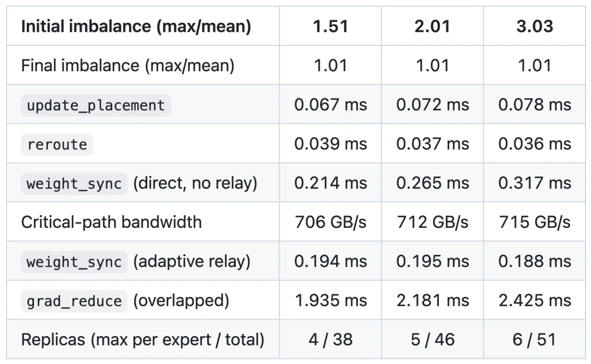Select the Final imbalance row label

[128, 66]
